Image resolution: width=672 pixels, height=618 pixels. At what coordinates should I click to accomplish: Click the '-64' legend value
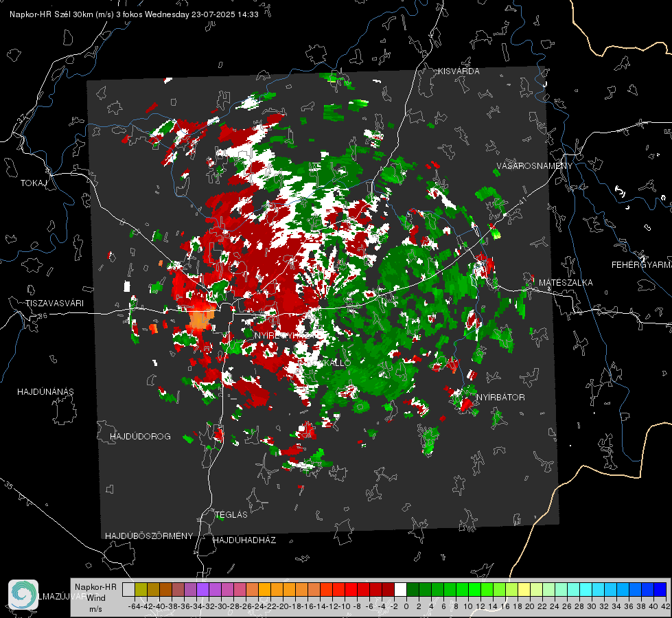click(135, 606)
